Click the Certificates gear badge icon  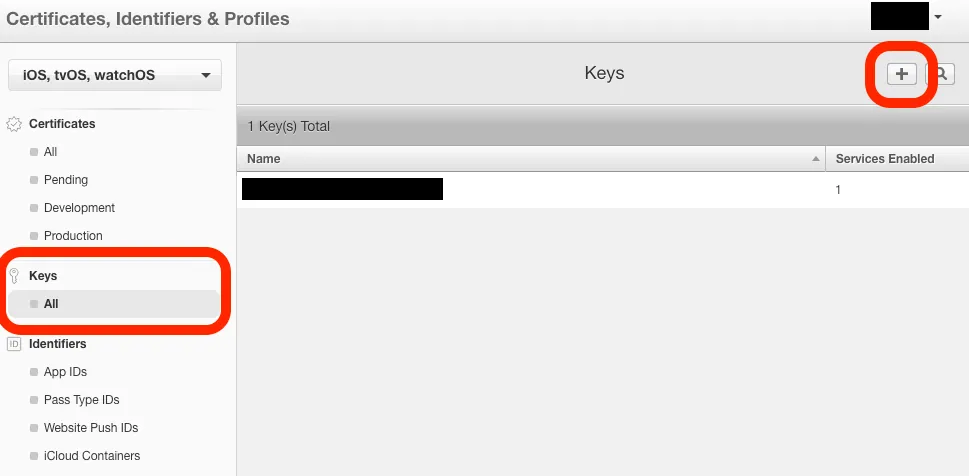(14, 125)
